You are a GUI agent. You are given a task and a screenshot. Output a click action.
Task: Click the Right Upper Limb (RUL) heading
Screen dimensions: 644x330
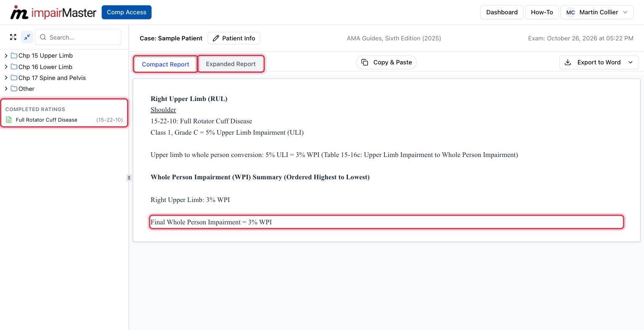coord(189,99)
